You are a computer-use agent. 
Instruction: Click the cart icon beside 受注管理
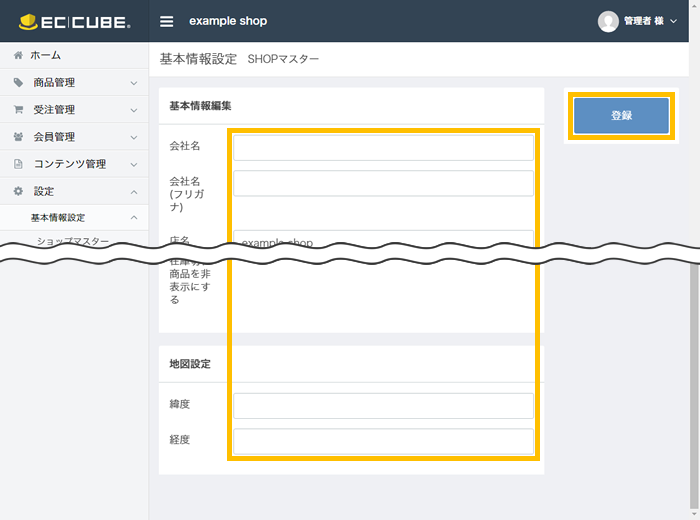coord(18,110)
